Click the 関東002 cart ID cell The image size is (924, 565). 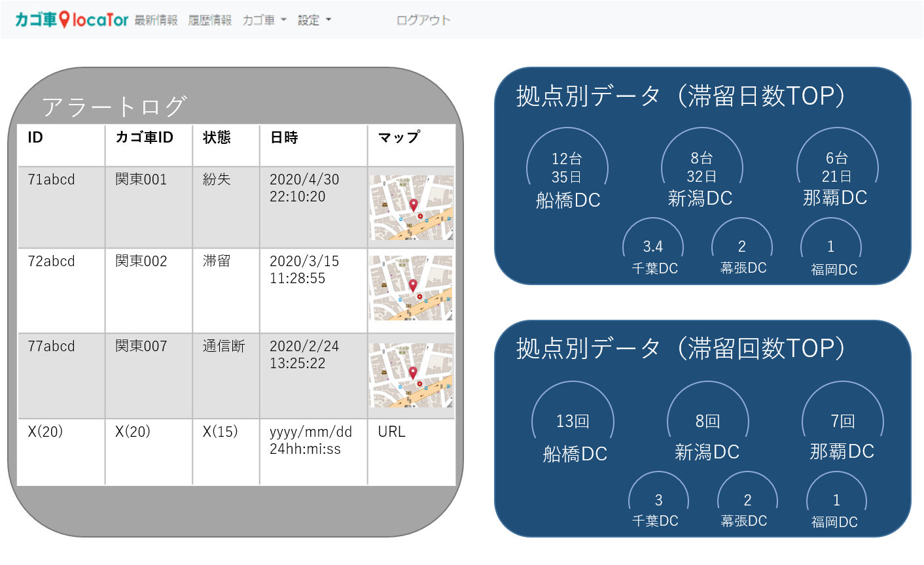[149, 291]
